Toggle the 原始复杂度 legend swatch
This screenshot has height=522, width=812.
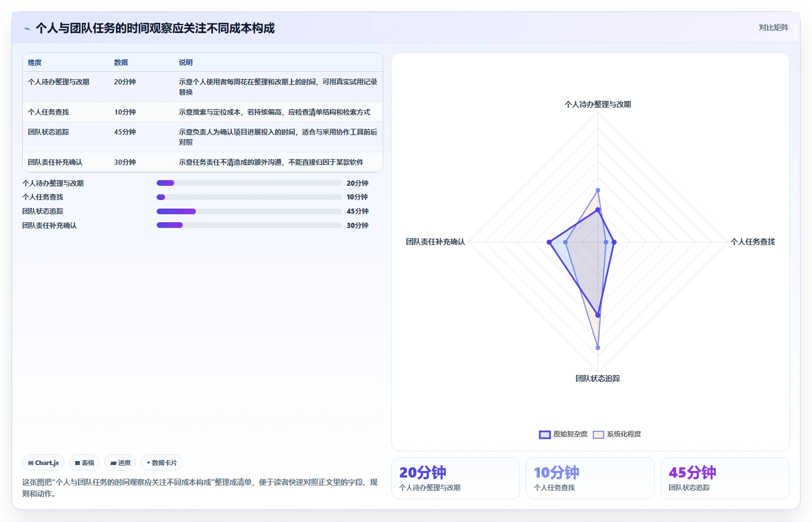[545, 434]
